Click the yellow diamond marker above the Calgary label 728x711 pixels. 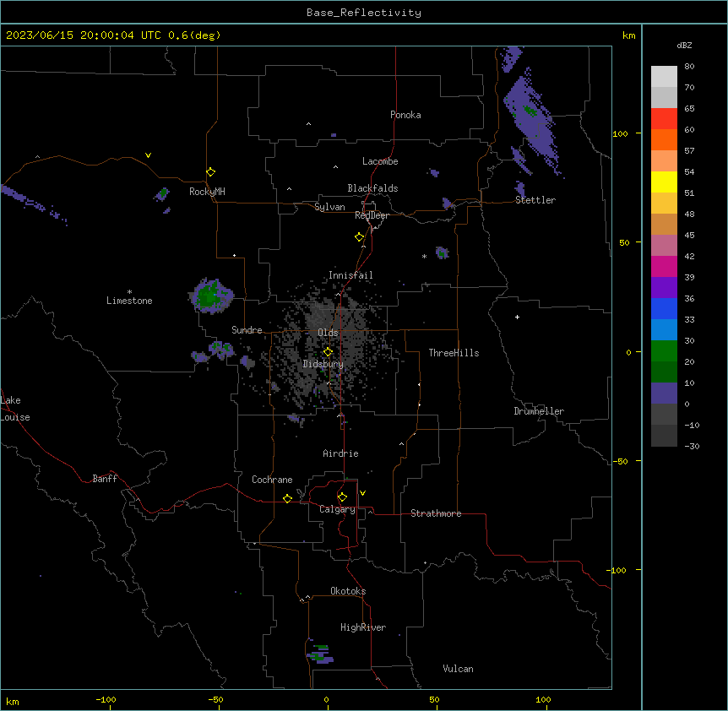342,497
